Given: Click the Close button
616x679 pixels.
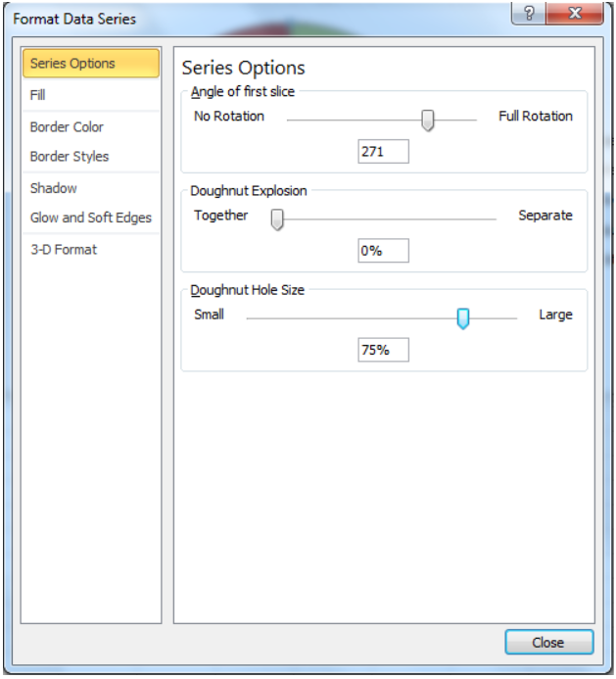Looking at the screenshot, I should (548, 642).
